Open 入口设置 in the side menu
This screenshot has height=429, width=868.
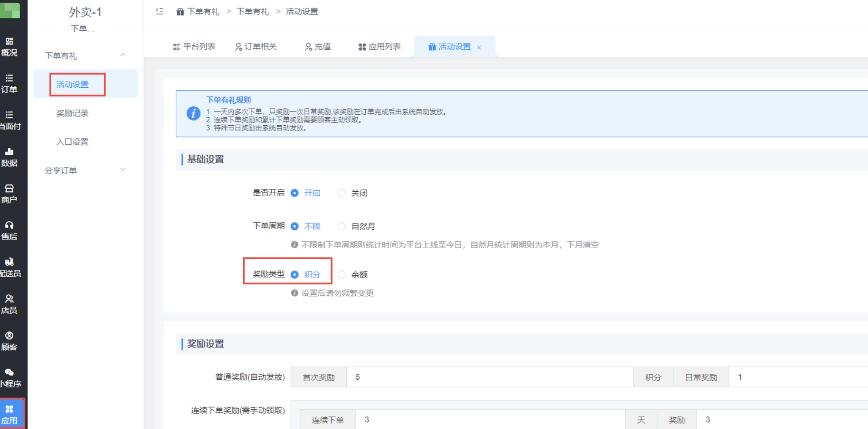(72, 142)
